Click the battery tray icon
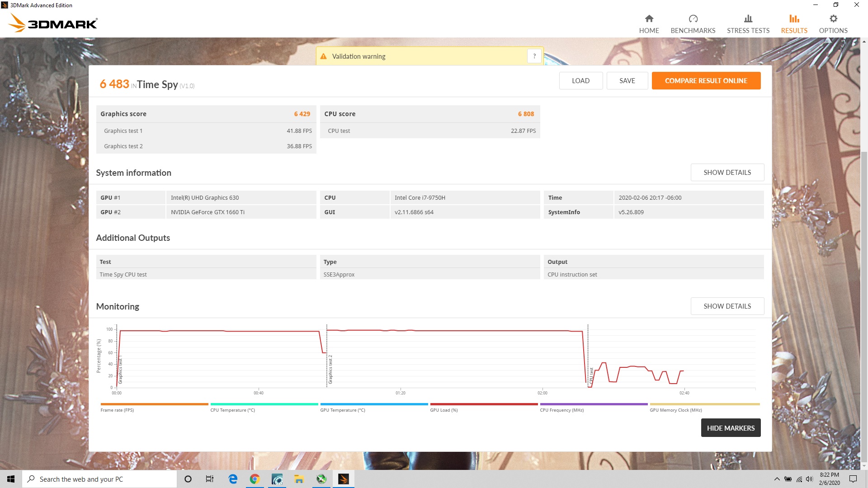 [788, 479]
